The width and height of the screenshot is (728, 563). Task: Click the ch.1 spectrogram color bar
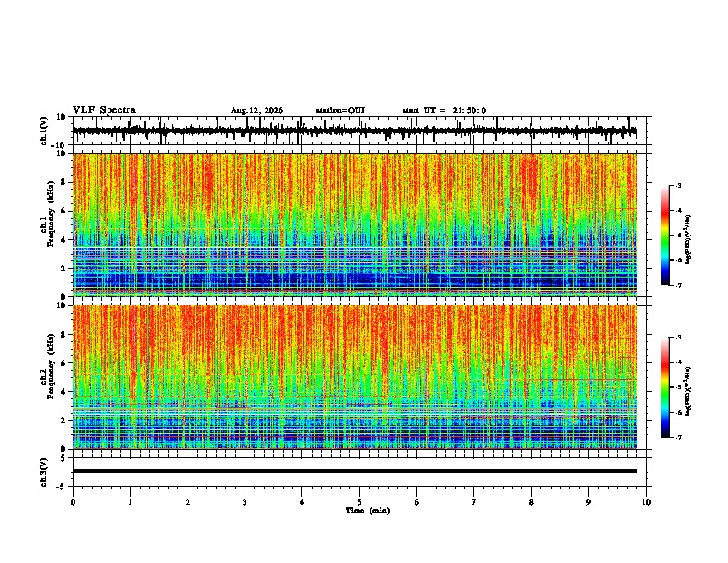665,236
